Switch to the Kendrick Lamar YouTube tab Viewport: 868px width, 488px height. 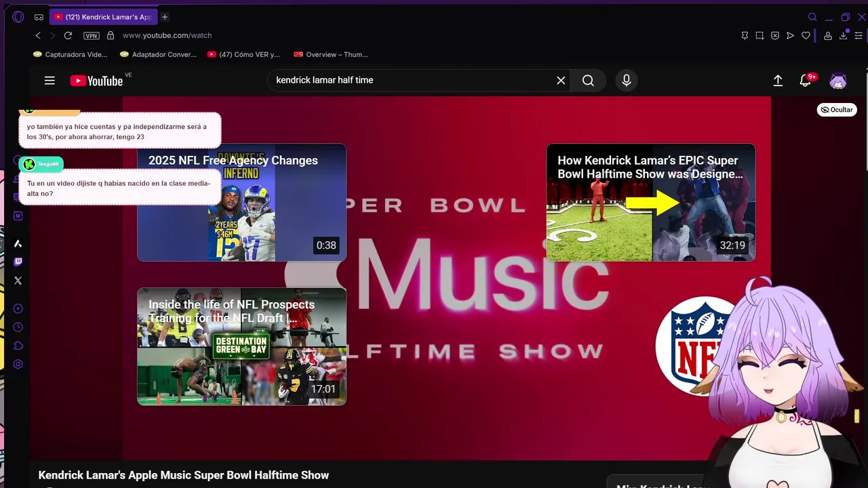click(102, 17)
